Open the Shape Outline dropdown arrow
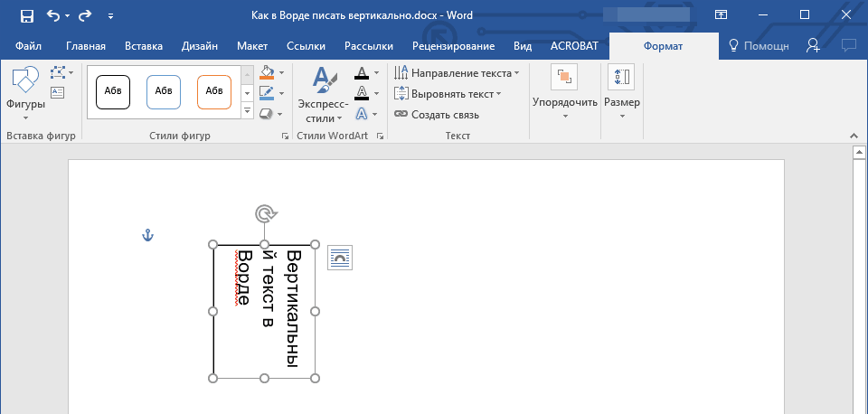The width and height of the screenshot is (868, 414). pyautogui.click(x=281, y=93)
